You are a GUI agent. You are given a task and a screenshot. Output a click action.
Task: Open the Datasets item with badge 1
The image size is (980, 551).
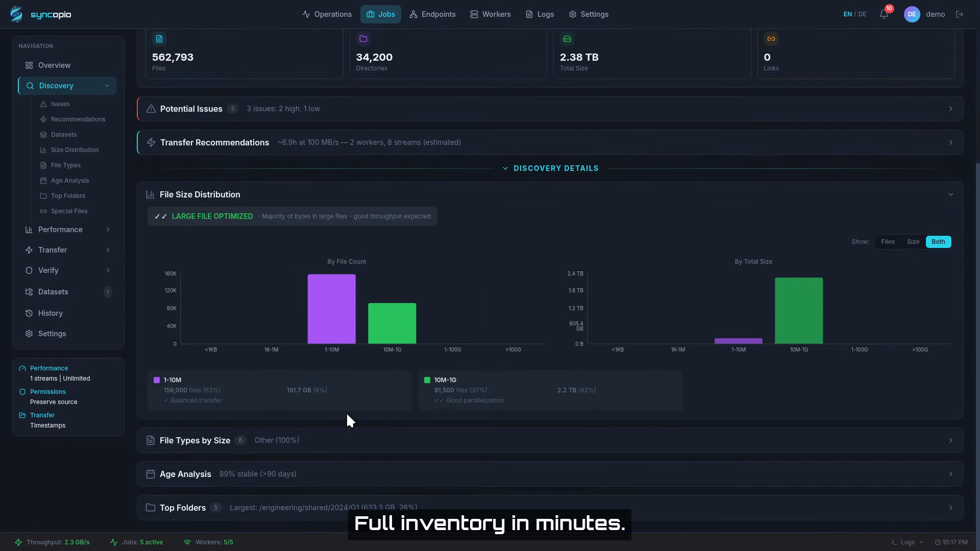(x=67, y=292)
